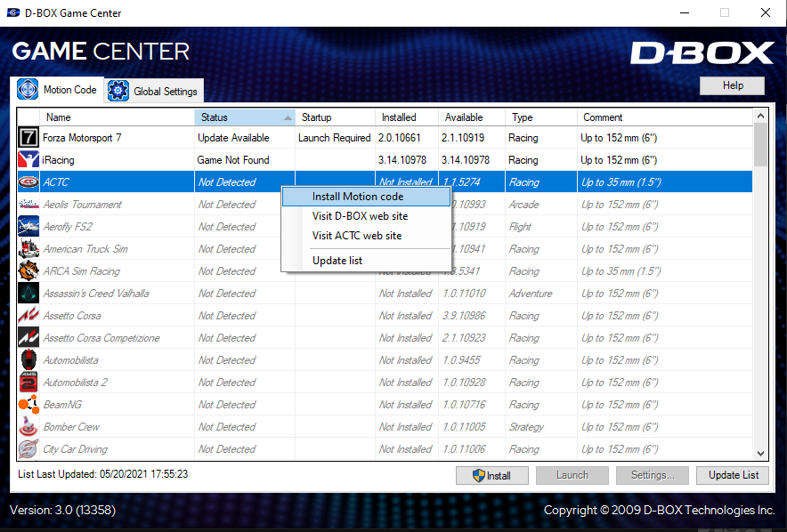Viewport: 787px width, 532px height.
Task: Choose Install Motion code from context menu
Action: click(x=366, y=197)
